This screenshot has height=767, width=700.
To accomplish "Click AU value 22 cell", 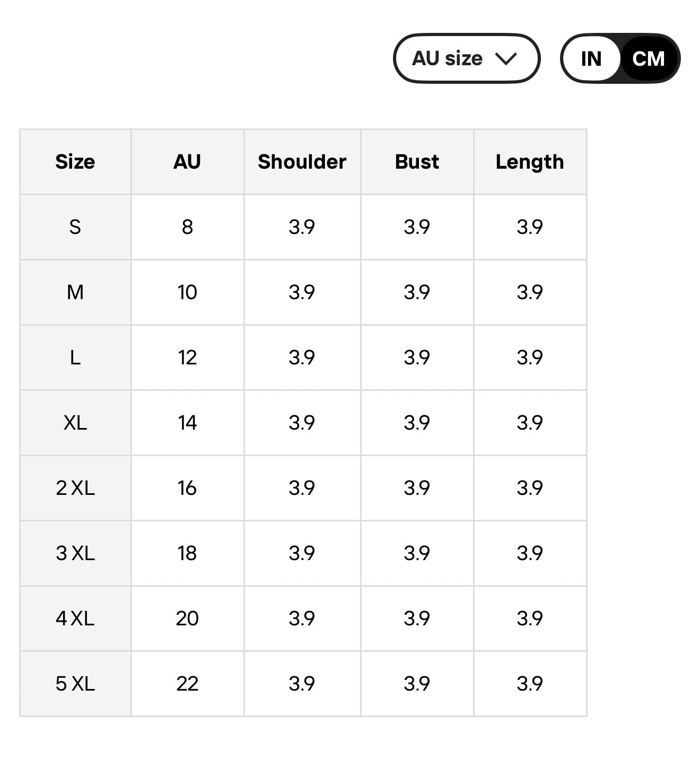I will pos(187,684).
